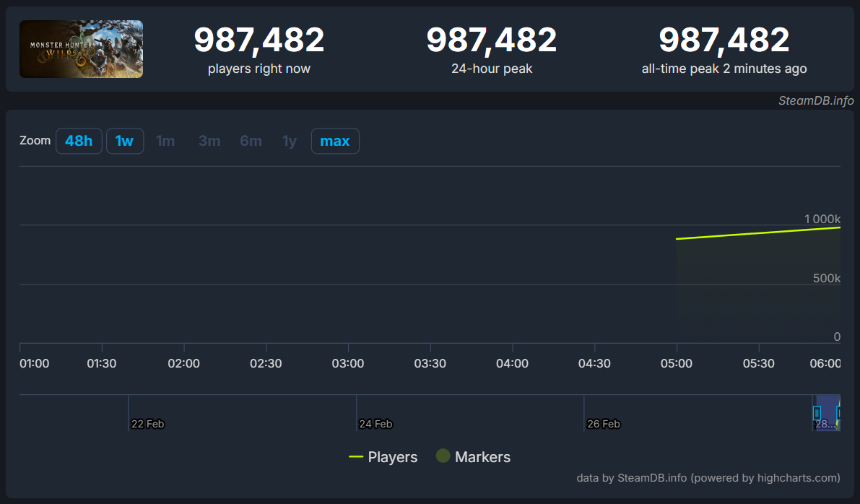Click the players line at 05:00 start

pos(677,239)
